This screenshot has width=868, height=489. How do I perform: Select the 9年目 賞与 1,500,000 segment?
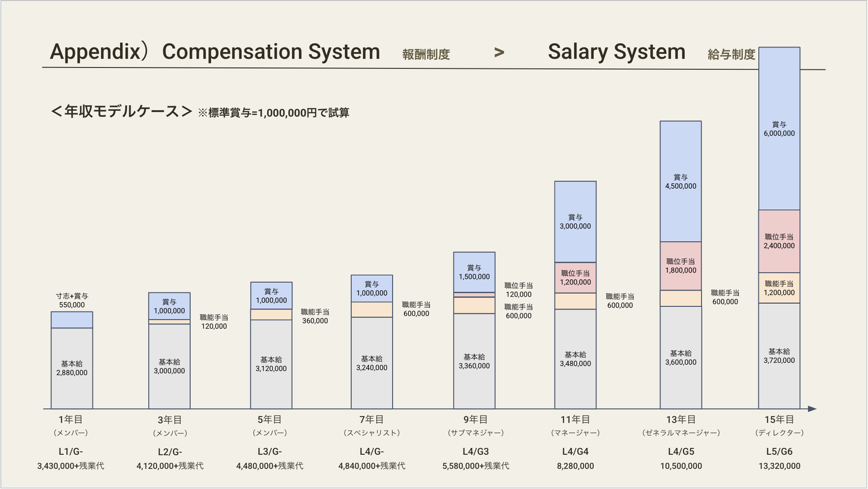474,272
